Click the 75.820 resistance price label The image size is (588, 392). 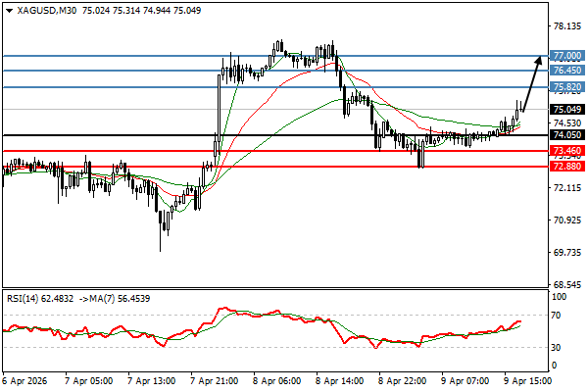pos(567,87)
